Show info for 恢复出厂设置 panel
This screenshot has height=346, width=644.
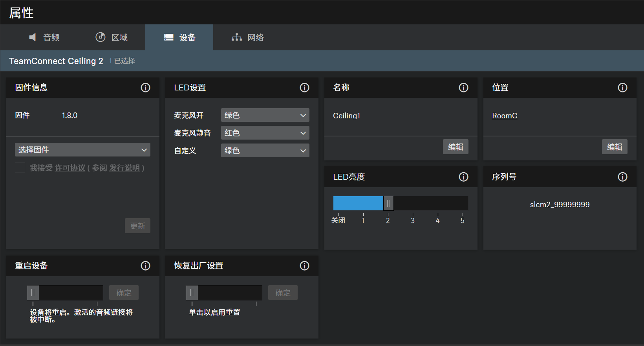click(304, 266)
